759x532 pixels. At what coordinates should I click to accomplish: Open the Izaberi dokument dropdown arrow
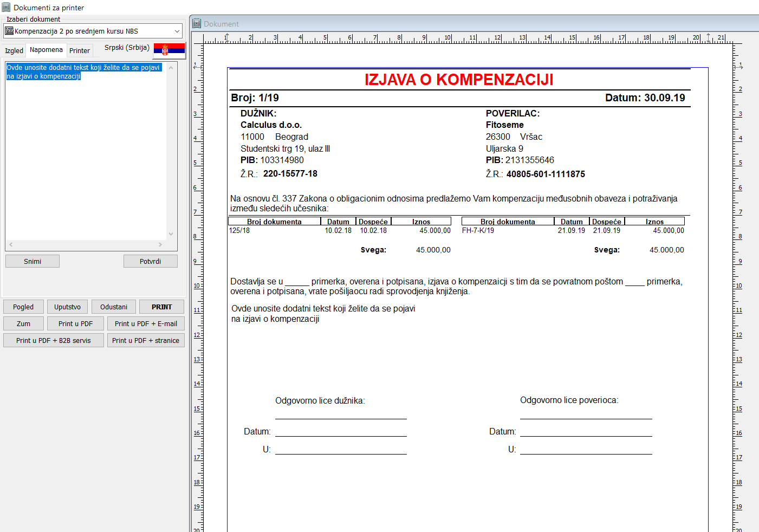pyautogui.click(x=177, y=31)
